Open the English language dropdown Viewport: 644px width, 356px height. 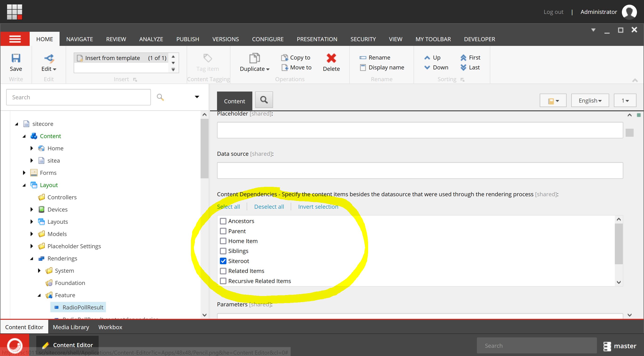pos(590,100)
